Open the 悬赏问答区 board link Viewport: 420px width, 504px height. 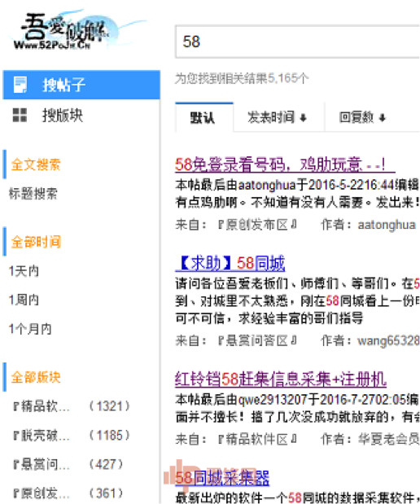(x=257, y=340)
